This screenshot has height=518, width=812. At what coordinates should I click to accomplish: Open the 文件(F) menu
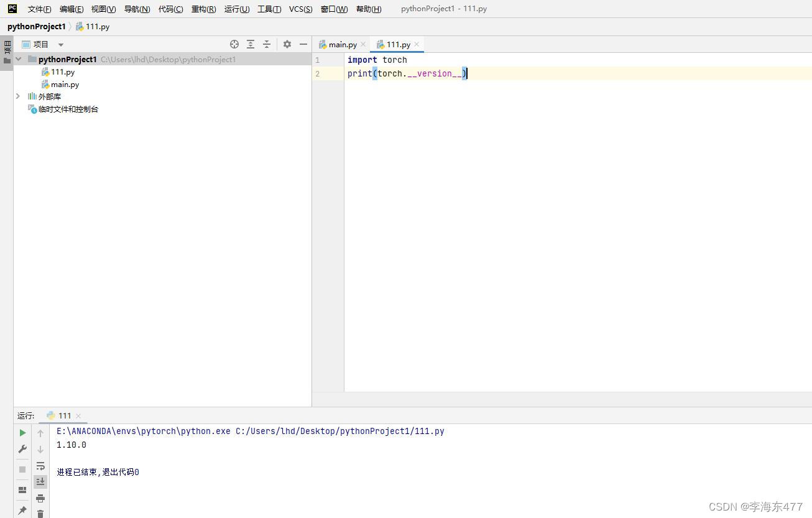[39, 9]
